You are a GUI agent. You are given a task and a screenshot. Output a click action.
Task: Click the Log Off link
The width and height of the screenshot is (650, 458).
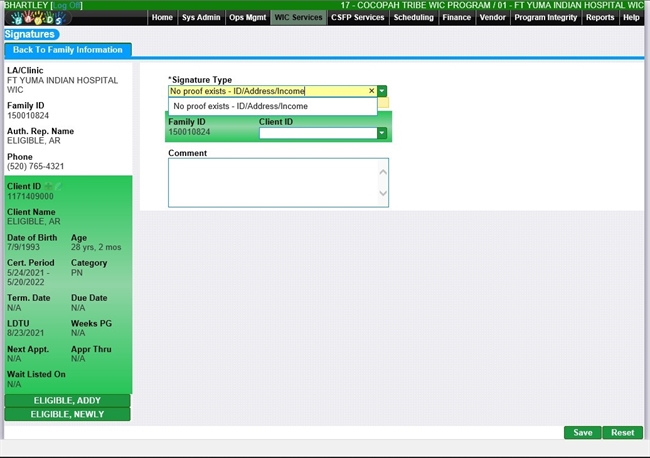pyautogui.click(x=66, y=5)
